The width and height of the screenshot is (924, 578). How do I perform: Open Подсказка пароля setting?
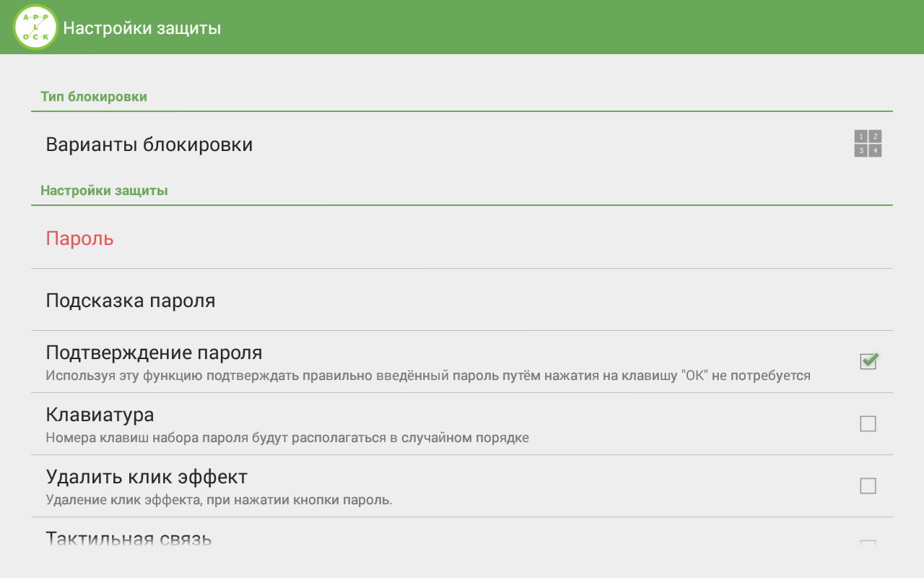click(462, 300)
